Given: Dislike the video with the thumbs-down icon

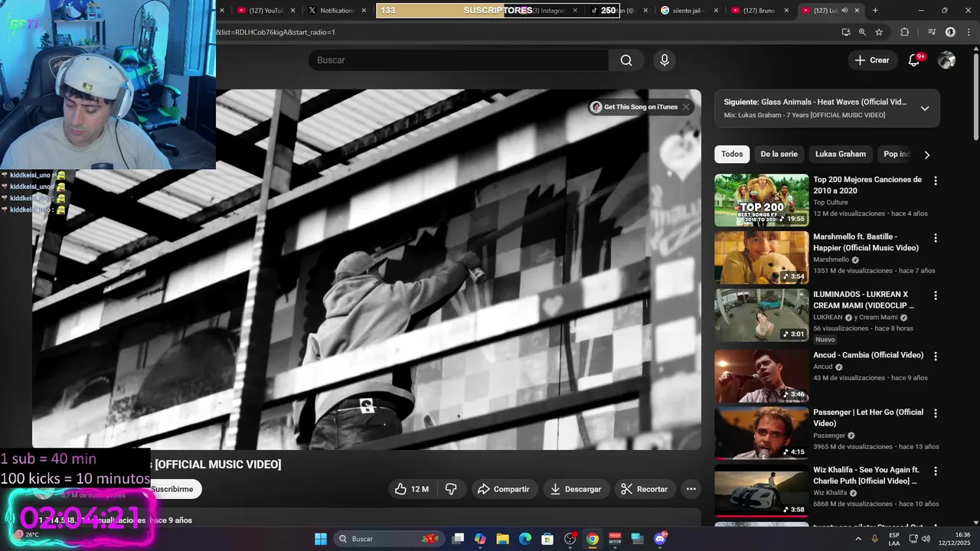Looking at the screenshot, I should [451, 489].
